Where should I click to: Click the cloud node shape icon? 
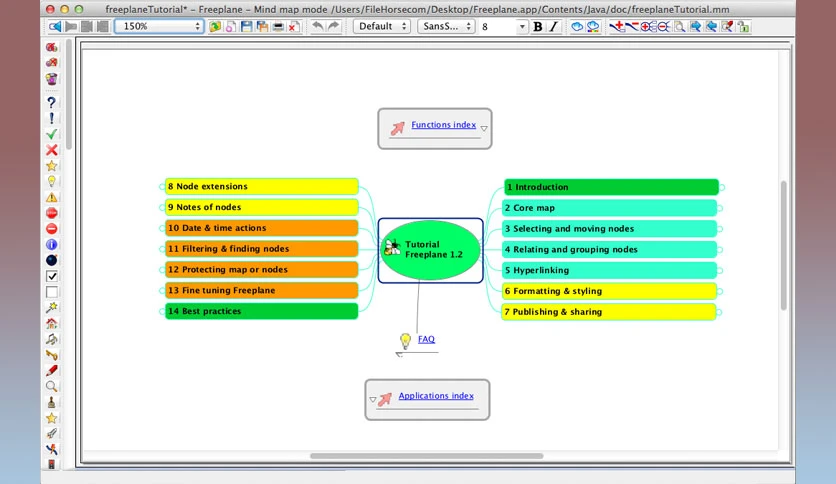(577, 26)
